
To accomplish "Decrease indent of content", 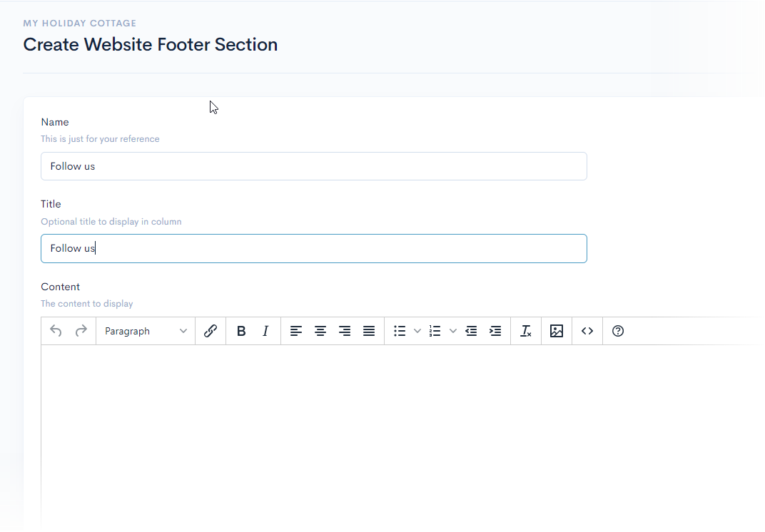I will [x=471, y=331].
